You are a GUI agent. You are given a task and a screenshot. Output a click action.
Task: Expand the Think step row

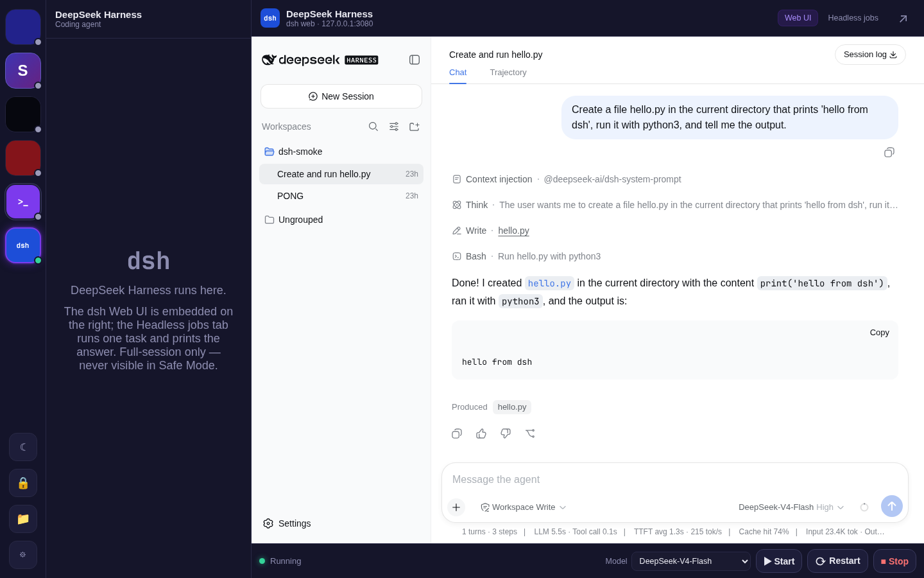point(675,205)
